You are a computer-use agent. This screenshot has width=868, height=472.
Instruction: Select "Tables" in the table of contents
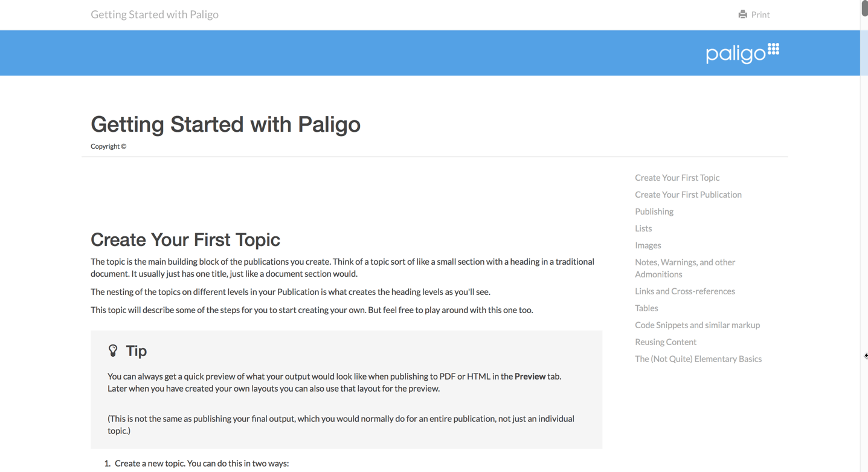tap(646, 308)
